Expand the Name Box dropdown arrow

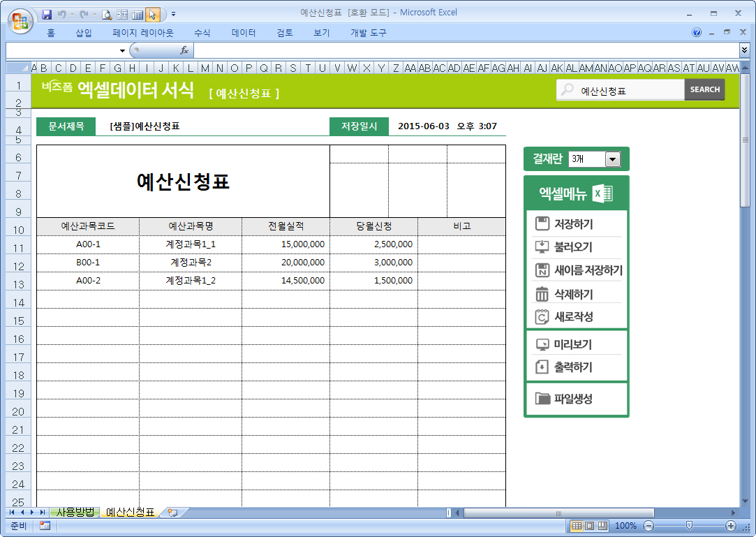pos(122,50)
